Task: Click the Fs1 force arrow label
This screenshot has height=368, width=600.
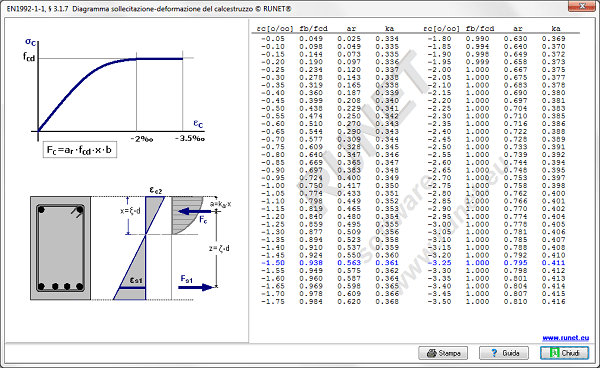Action: (186, 279)
